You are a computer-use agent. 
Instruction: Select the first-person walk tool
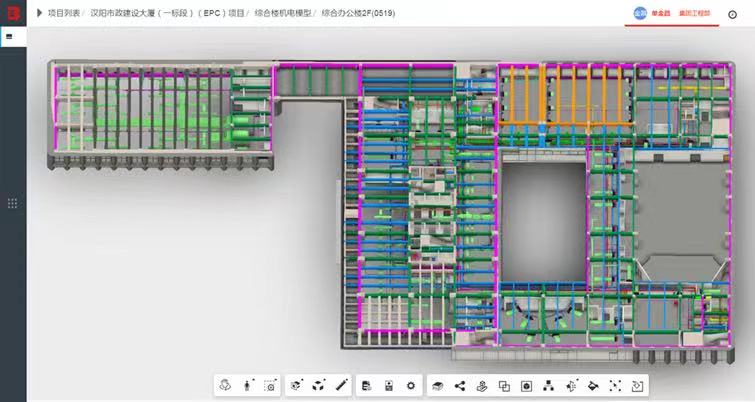[248, 385]
